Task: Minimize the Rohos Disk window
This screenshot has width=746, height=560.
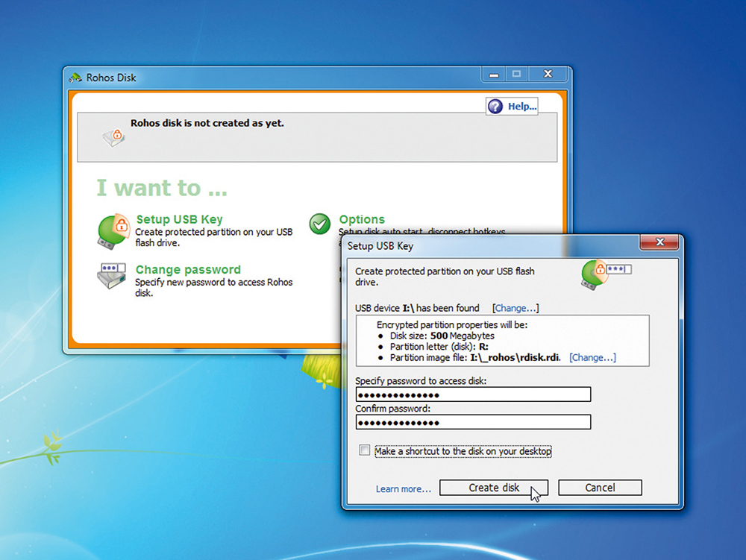Action: tap(494, 75)
